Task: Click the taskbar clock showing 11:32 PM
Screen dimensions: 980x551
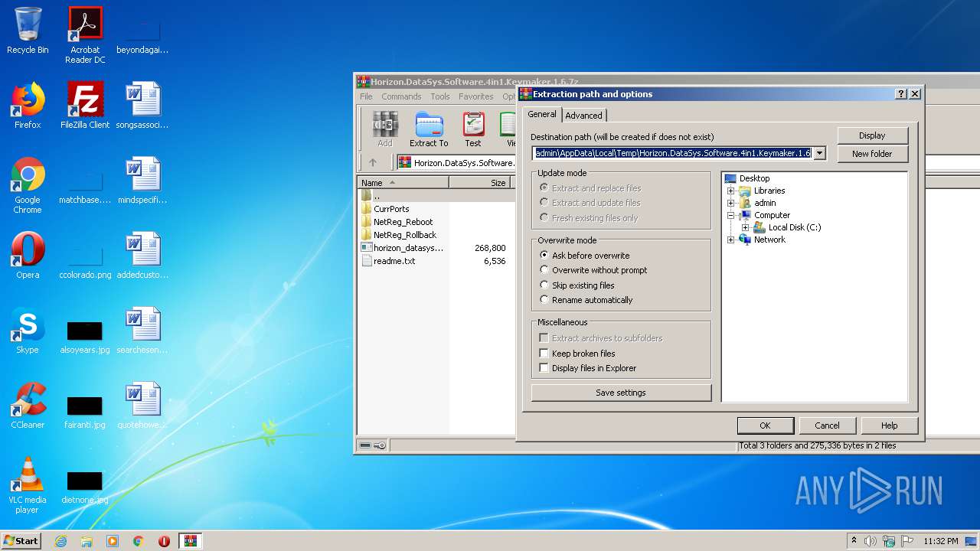Action: coord(940,541)
